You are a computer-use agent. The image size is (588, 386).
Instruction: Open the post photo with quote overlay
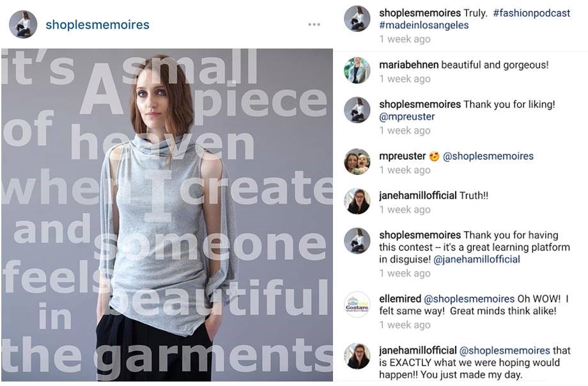pyautogui.click(x=167, y=215)
